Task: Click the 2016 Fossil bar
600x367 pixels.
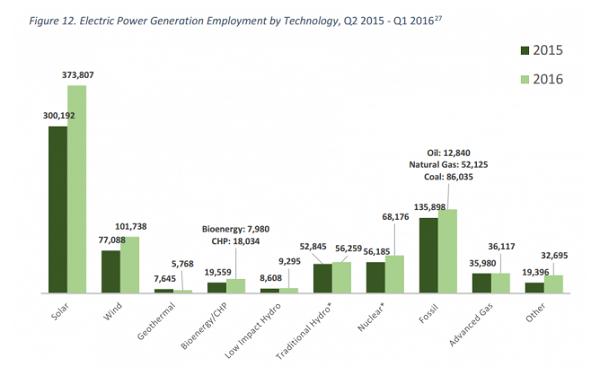Action: [x=448, y=251]
